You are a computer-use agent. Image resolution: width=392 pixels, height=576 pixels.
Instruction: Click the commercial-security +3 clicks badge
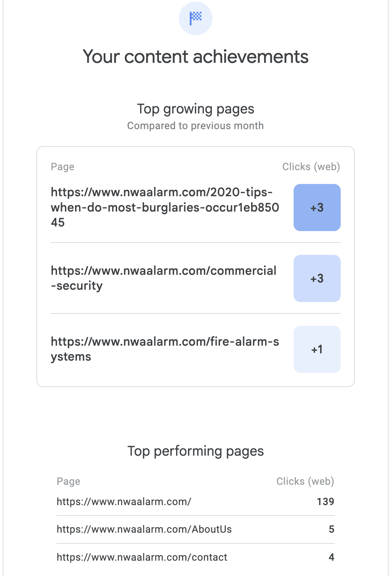point(317,279)
